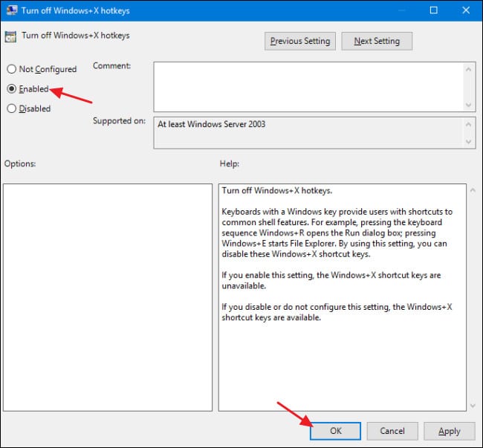Maximize the dialog window
Viewport: 483px width, 448px height.
(433, 10)
